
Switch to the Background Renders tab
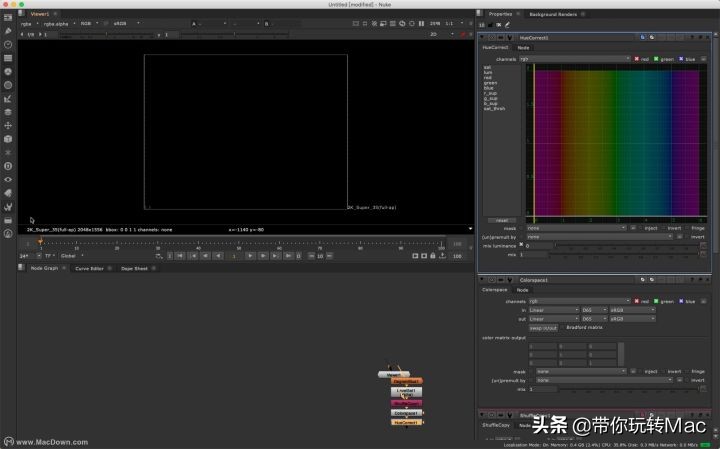click(x=554, y=14)
